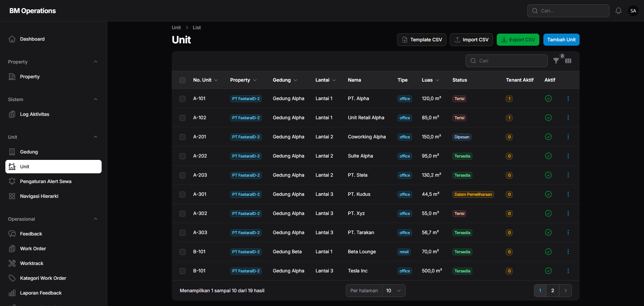Click the Work Order clipboard icon
Screen dimensions: 644x306
tap(12, 249)
